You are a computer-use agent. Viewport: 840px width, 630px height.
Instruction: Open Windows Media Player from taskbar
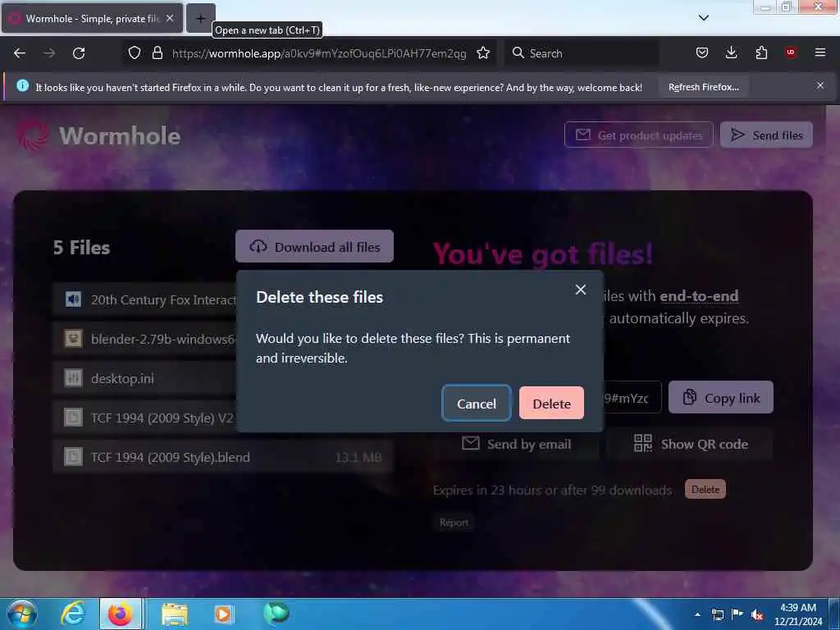[x=223, y=614]
